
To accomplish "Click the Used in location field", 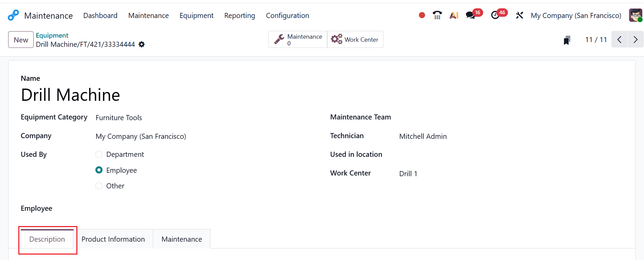I will pos(511,155).
